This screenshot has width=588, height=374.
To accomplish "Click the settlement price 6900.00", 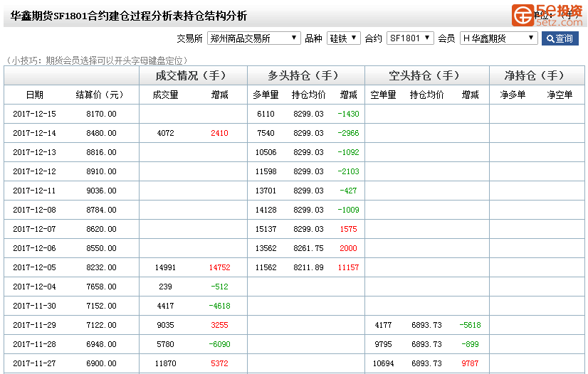I will [101, 363].
